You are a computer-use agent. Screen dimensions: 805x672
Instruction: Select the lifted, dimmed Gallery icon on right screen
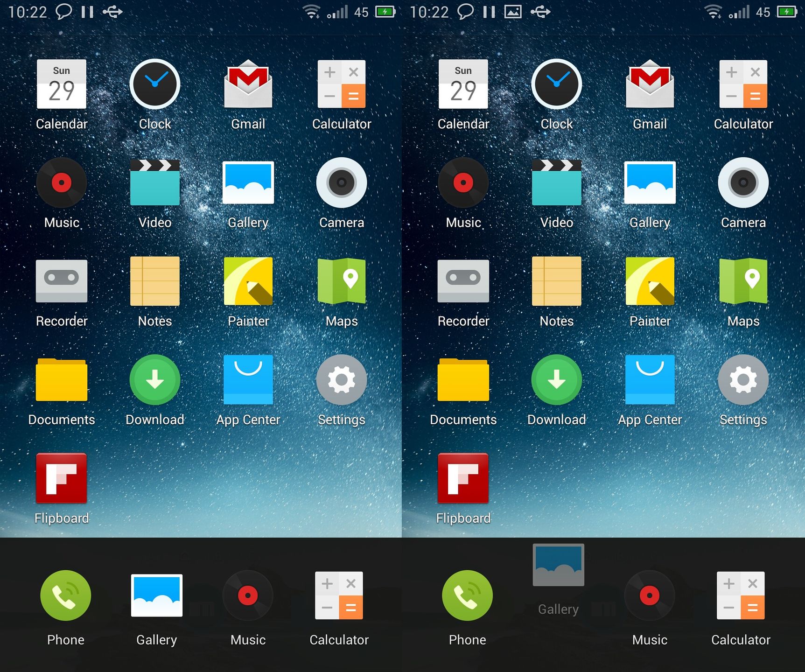pos(559,565)
